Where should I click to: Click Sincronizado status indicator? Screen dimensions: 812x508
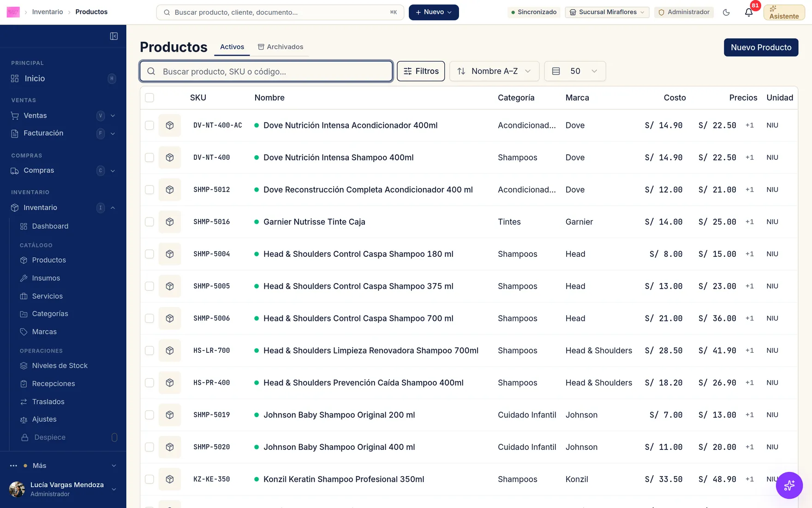pos(534,12)
